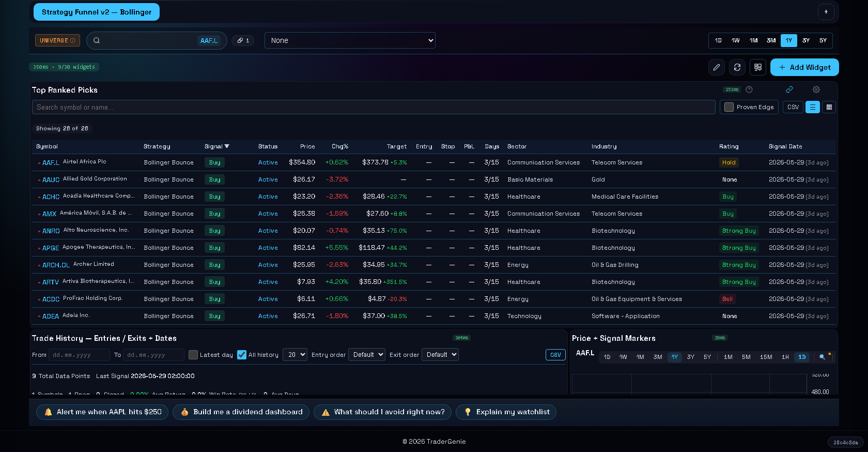
Task: Click What should I avoid right now
Action: point(383,412)
